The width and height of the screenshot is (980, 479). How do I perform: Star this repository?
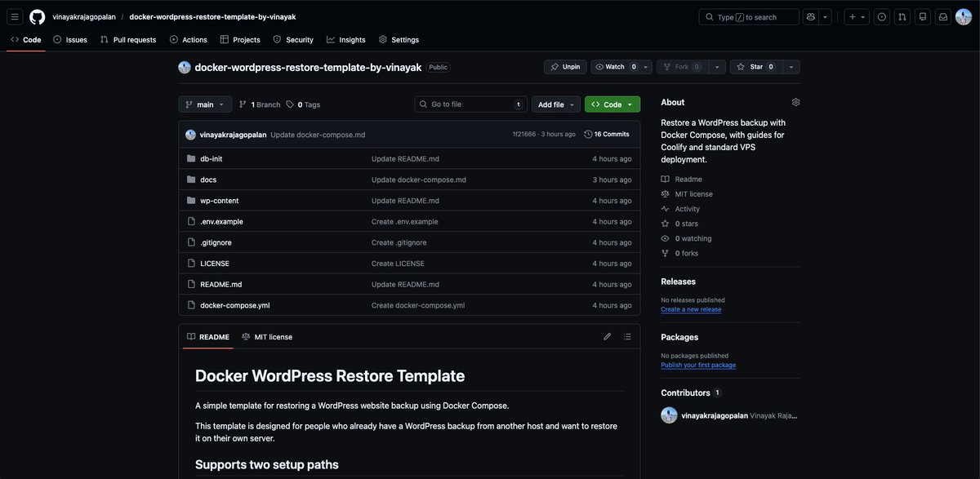coord(755,67)
